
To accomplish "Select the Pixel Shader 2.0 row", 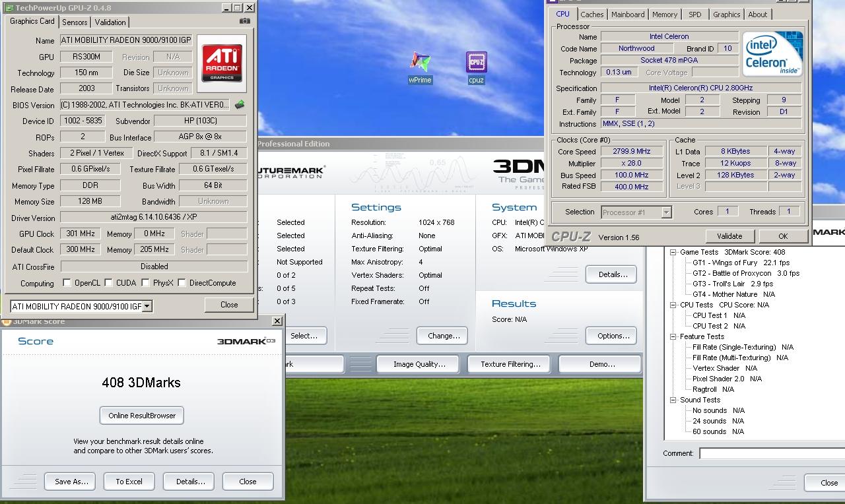I will pos(727,379).
